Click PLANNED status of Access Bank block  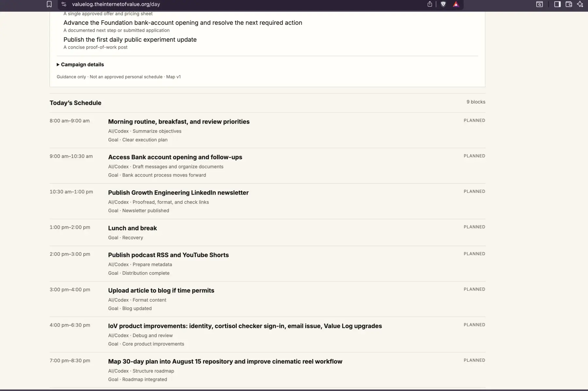[474, 156]
